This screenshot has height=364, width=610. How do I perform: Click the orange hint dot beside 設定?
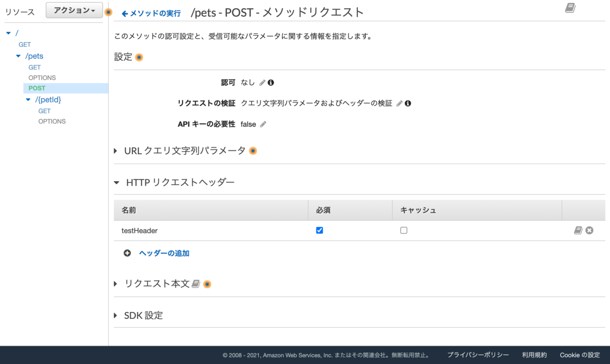coord(139,57)
